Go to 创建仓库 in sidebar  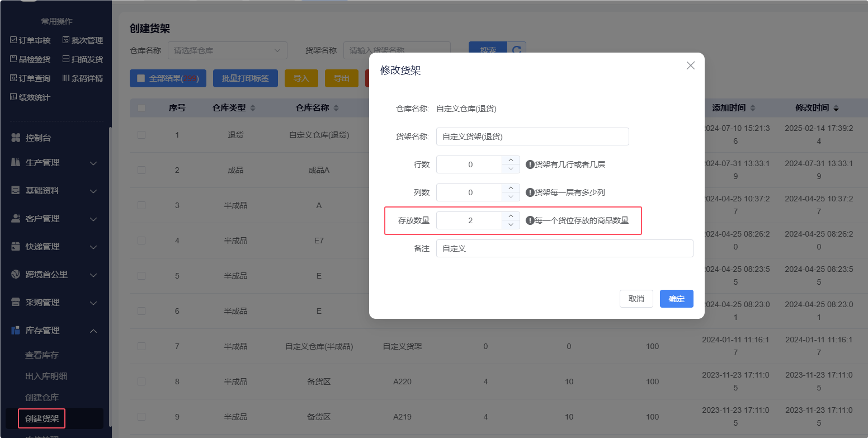pyautogui.click(x=42, y=398)
